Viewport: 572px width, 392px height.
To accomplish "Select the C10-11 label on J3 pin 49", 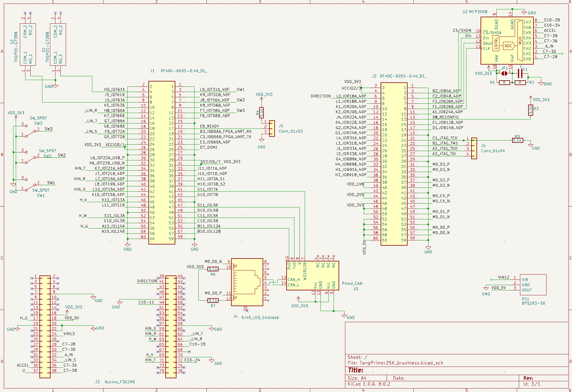I will 146,302.
